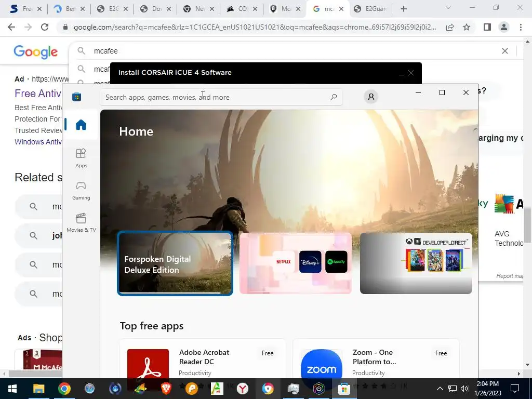Focus the Store search apps field
532x399 pixels.
[221, 97]
